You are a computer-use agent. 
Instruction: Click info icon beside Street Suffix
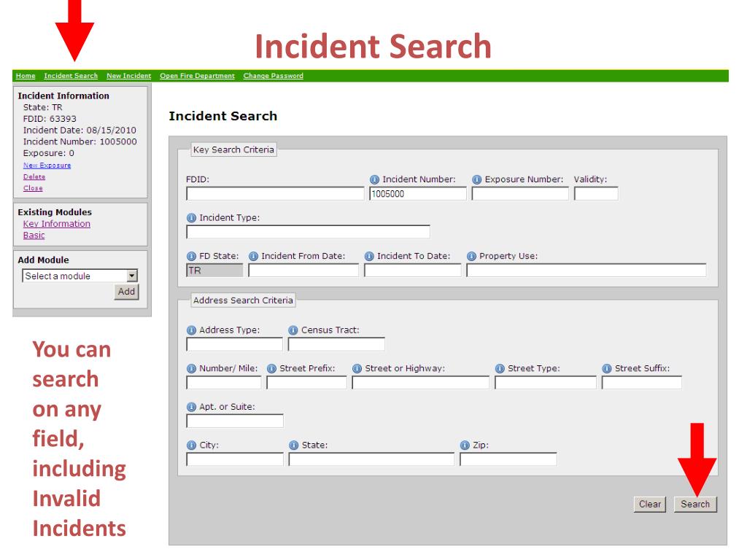pyautogui.click(x=607, y=368)
